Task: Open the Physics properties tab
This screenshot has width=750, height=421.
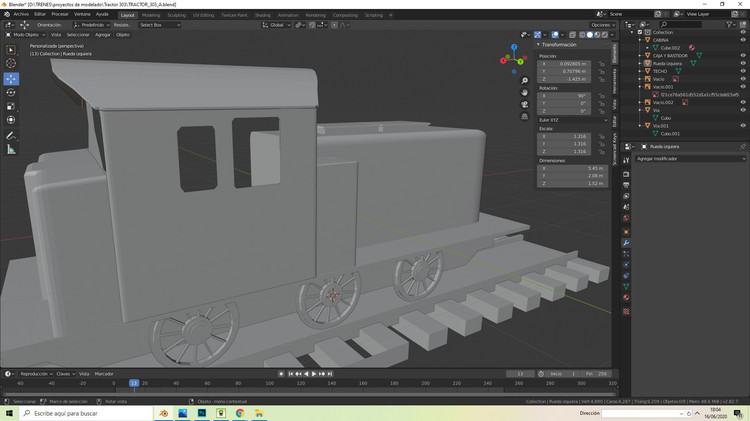Action: tap(626, 265)
